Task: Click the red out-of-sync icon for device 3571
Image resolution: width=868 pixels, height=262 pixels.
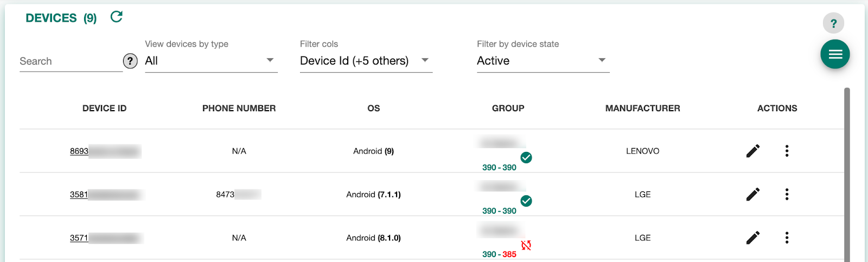Action: click(x=526, y=245)
